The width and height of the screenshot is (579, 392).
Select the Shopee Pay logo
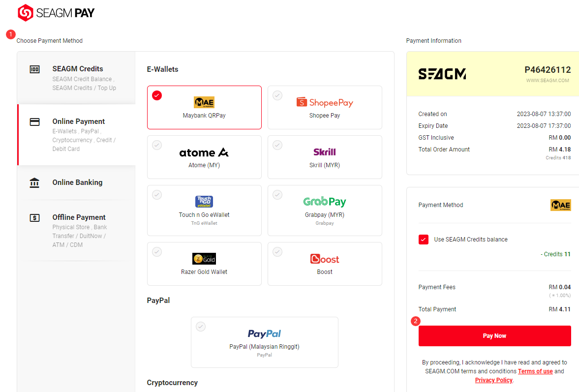tap(325, 102)
